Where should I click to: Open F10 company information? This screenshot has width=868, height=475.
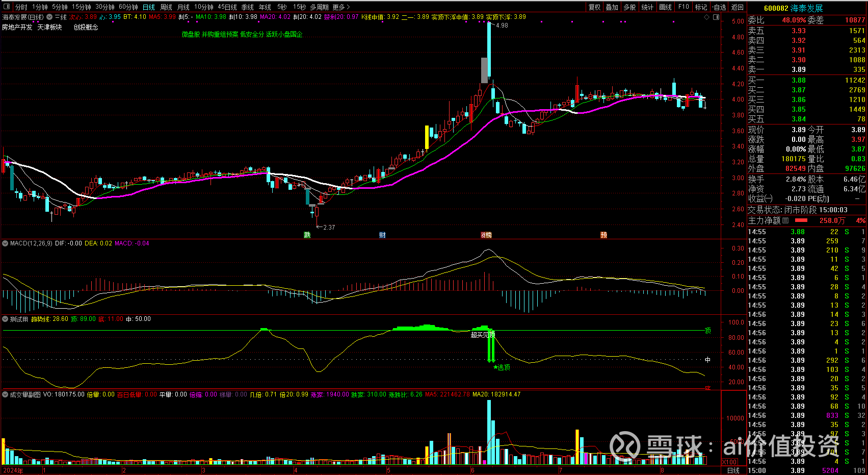pyautogui.click(x=683, y=7)
